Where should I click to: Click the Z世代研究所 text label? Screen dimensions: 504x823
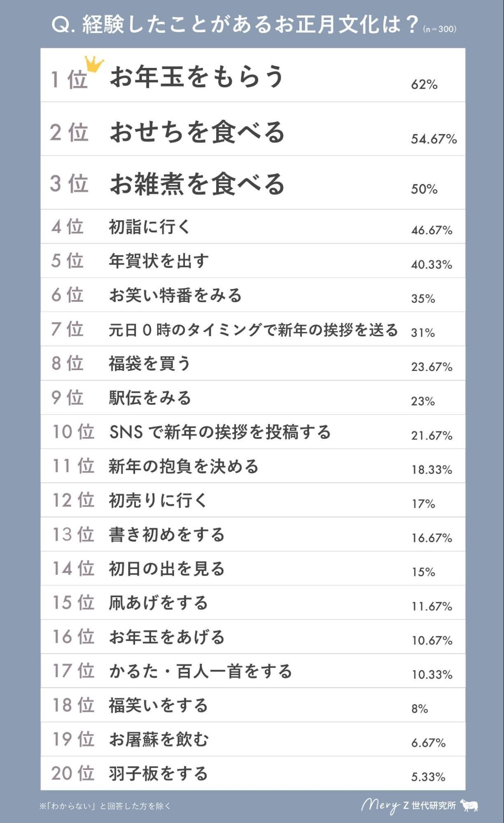pos(429,805)
